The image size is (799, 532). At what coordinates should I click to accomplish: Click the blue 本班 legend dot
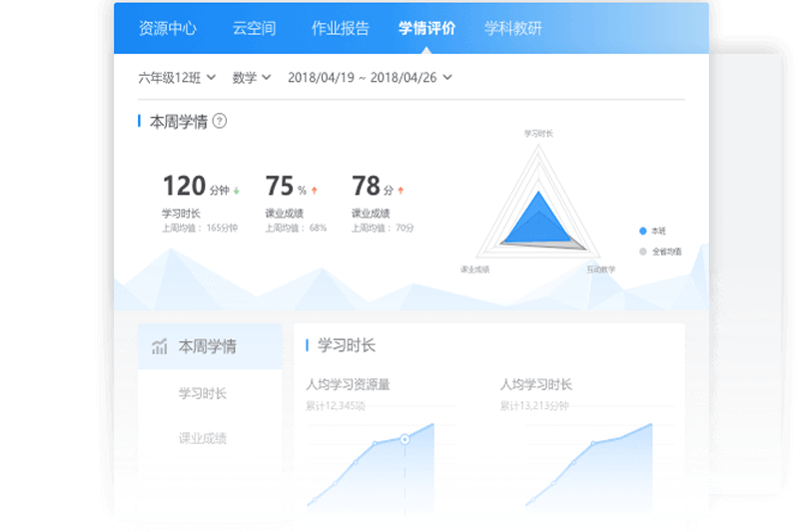tap(642, 231)
